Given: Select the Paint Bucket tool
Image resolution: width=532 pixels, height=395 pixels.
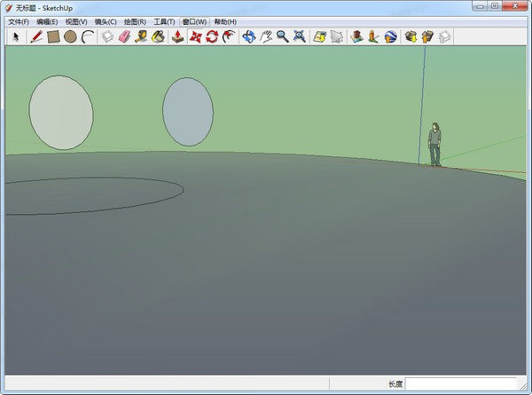Looking at the screenshot, I should (x=158, y=36).
